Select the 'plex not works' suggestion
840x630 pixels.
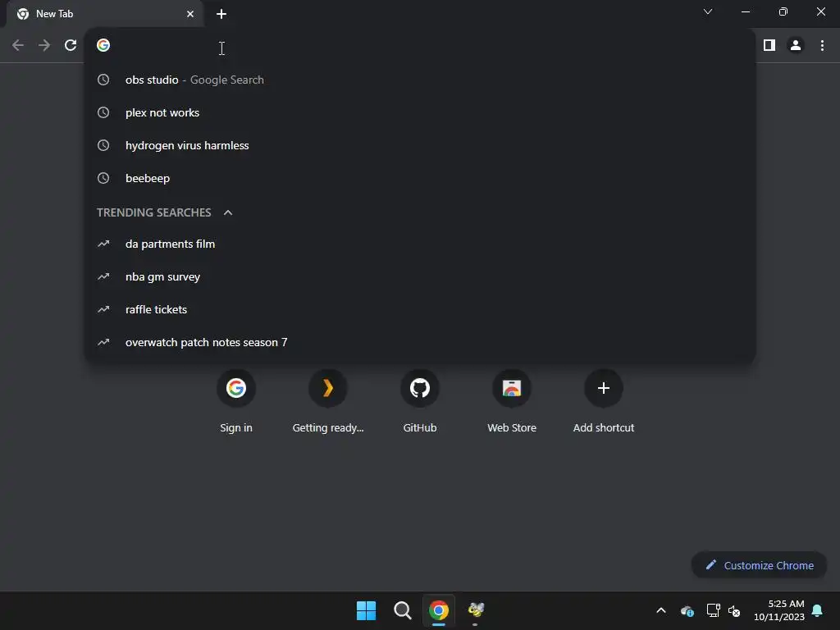pyautogui.click(x=420, y=112)
